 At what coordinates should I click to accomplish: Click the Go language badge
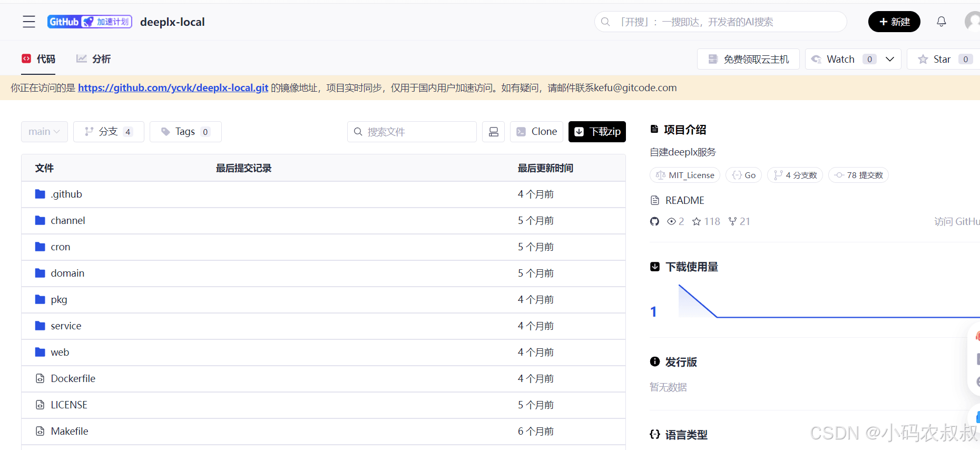743,175
